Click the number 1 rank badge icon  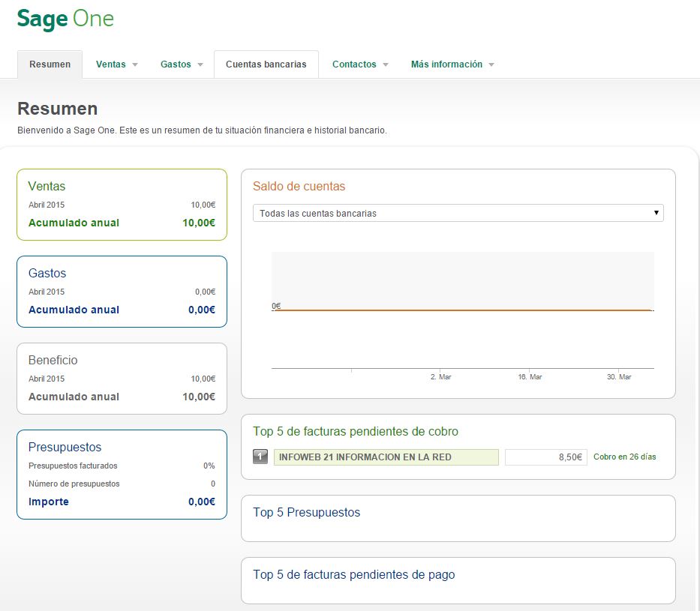click(x=260, y=457)
